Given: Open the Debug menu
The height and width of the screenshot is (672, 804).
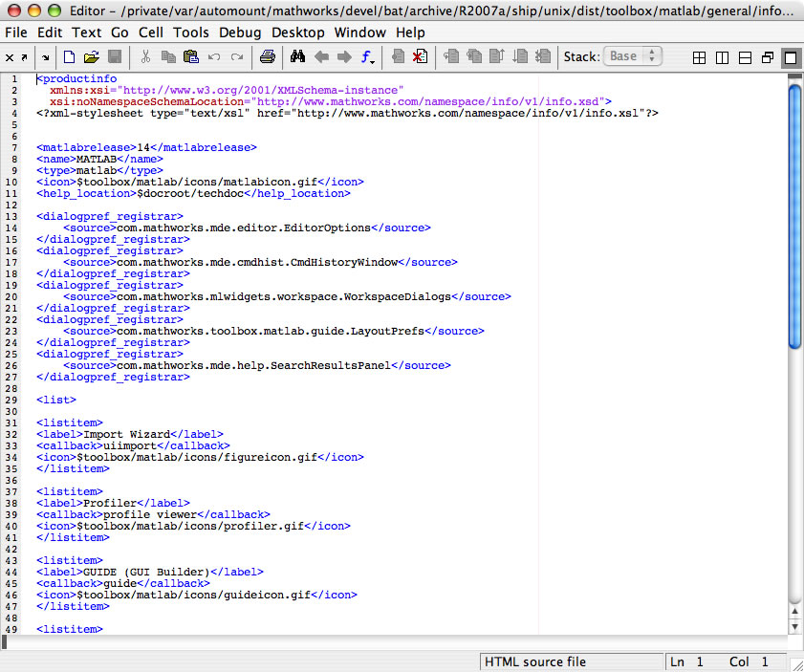Looking at the screenshot, I should [x=240, y=33].
